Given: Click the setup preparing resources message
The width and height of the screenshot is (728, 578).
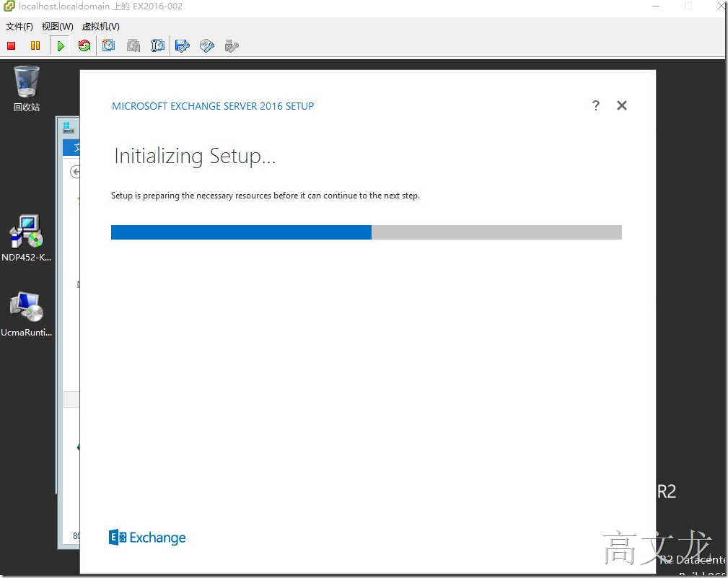Looking at the screenshot, I should [x=265, y=196].
